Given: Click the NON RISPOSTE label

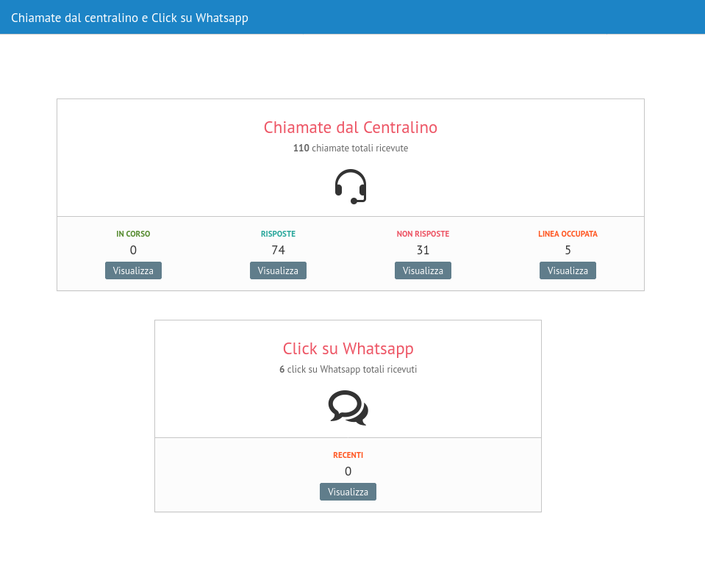Looking at the screenshot, I should coord(423,234).
